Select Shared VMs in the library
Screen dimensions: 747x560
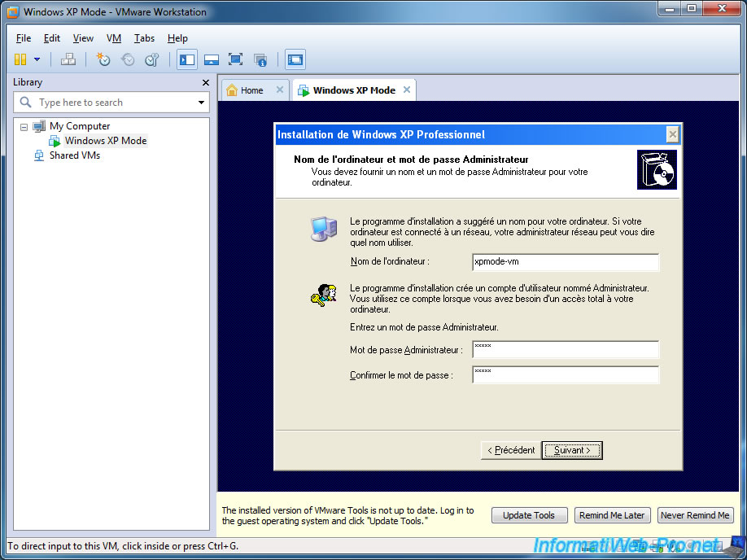75,155
